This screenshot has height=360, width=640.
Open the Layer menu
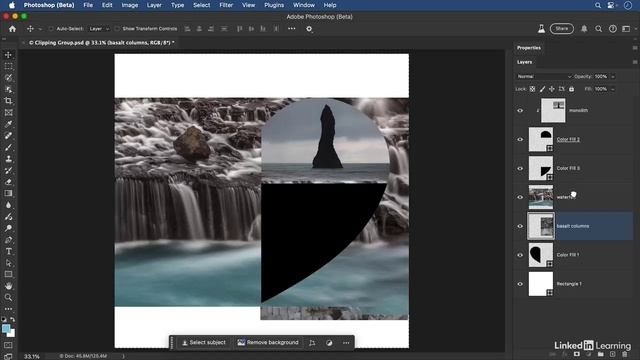(x=154, y=5)
